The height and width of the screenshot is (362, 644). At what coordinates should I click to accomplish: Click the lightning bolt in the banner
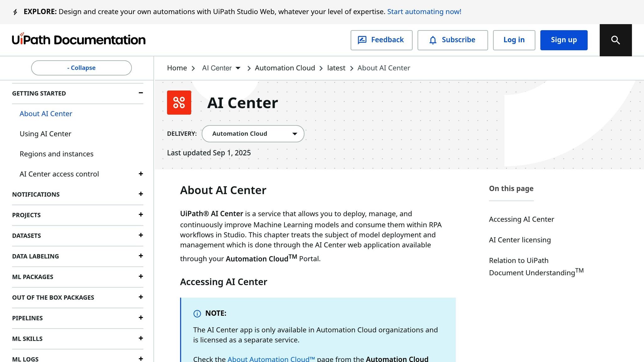(15, 12)
